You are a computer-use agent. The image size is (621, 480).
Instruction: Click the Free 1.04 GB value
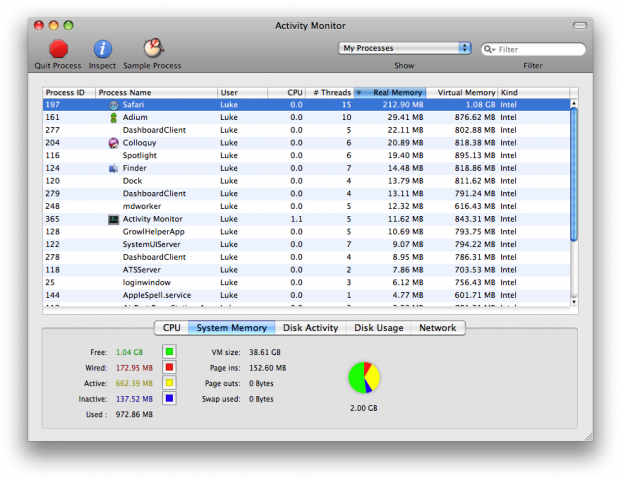point(129,352)
